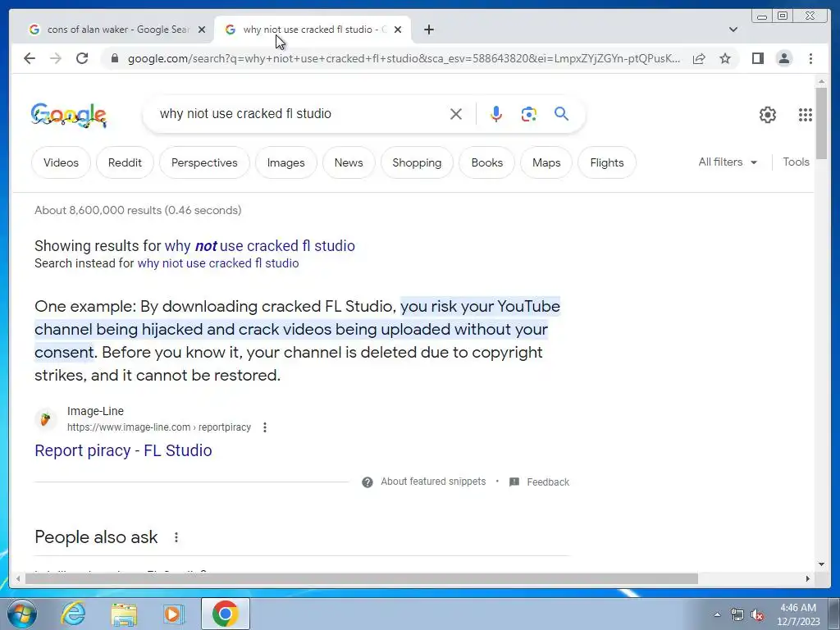Image resolution: width=840 pixels, height=630 pixels.
Task: Open Report piracy - FL Studio result
Action: coord(123,450)
